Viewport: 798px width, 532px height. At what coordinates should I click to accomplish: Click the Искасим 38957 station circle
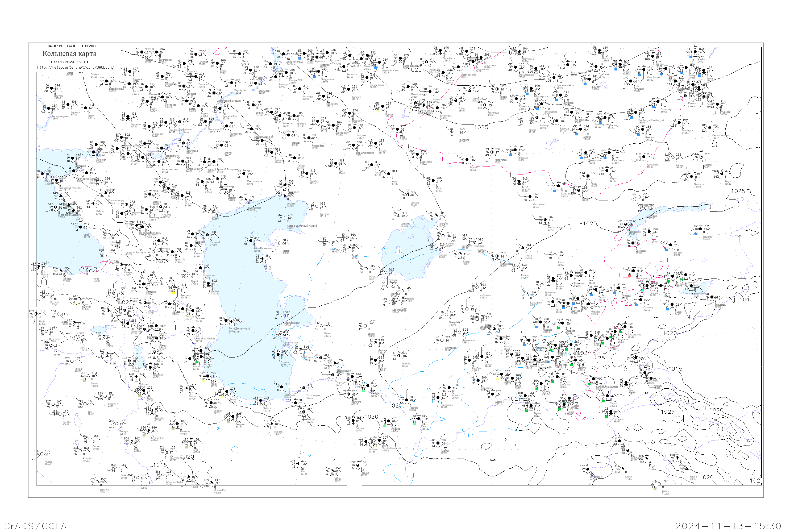click(611, 411)
